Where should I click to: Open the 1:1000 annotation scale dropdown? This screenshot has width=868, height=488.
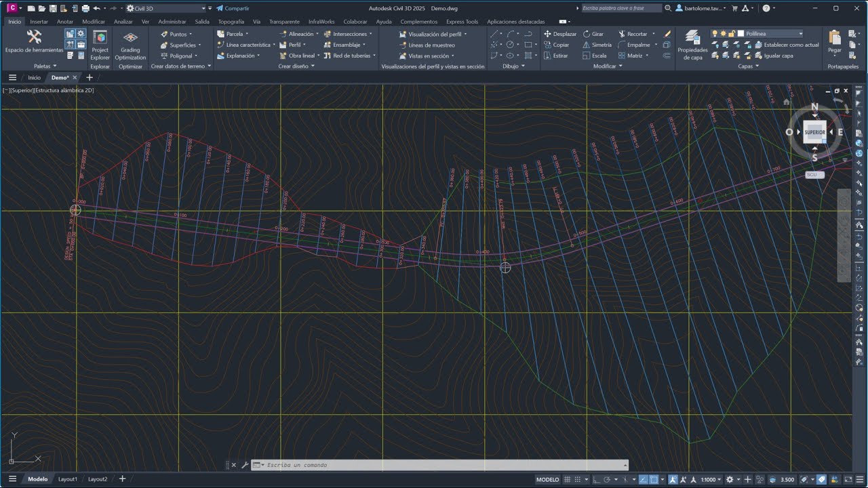(711, 479)
